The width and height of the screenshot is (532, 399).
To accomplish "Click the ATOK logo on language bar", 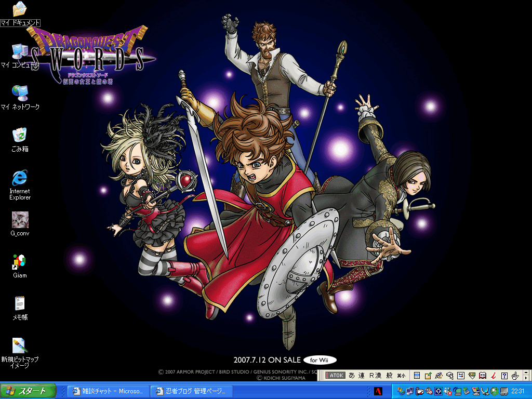I will (335, 375).
